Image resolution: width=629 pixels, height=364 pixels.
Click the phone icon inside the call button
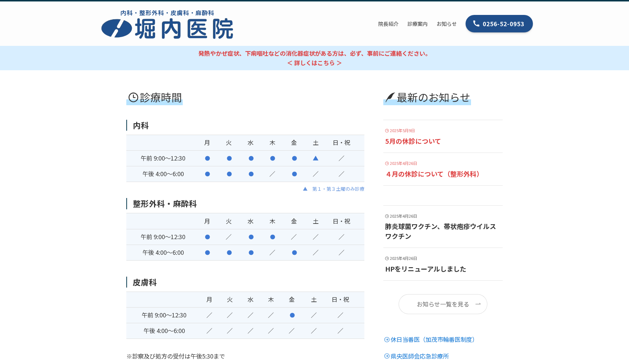(476, 23)
